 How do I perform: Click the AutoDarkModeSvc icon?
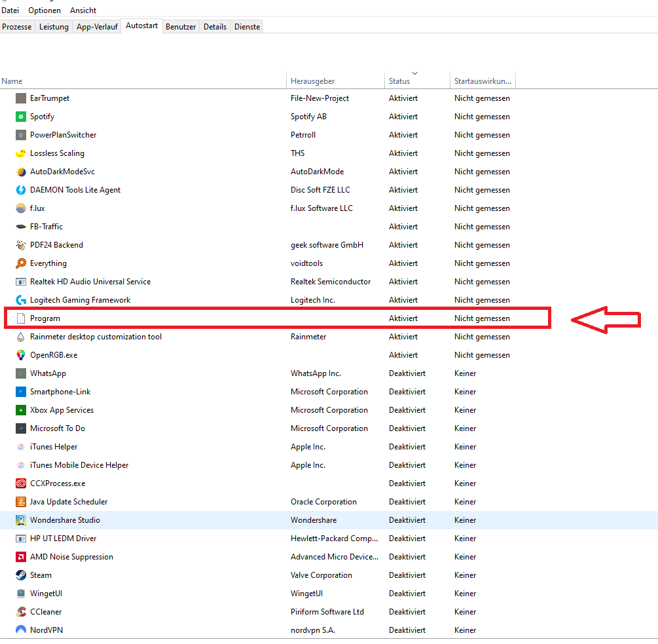click(x=20, y=172)
